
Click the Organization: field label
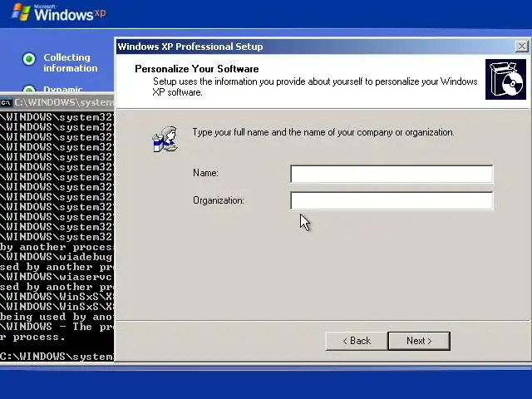coord(219,200)
